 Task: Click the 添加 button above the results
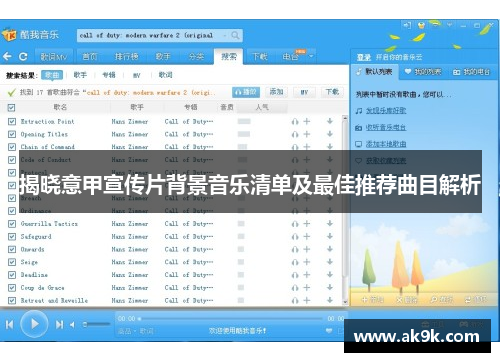click(276, 92)
